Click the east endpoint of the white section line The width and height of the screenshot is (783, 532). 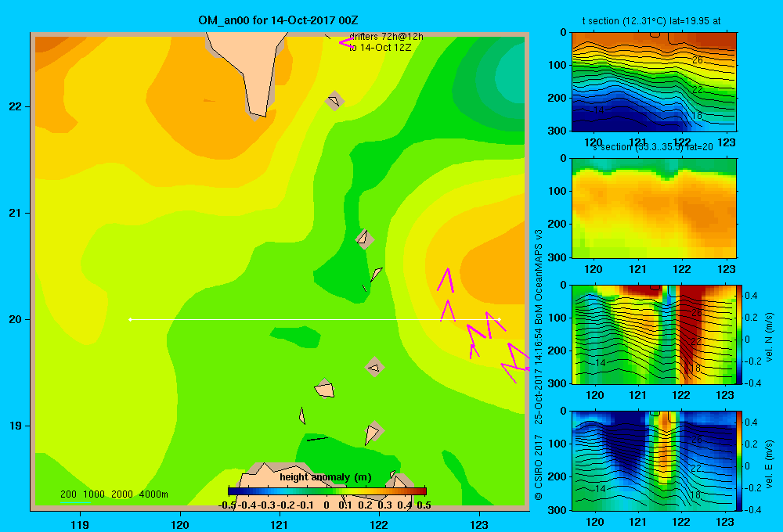pos(499,319)
